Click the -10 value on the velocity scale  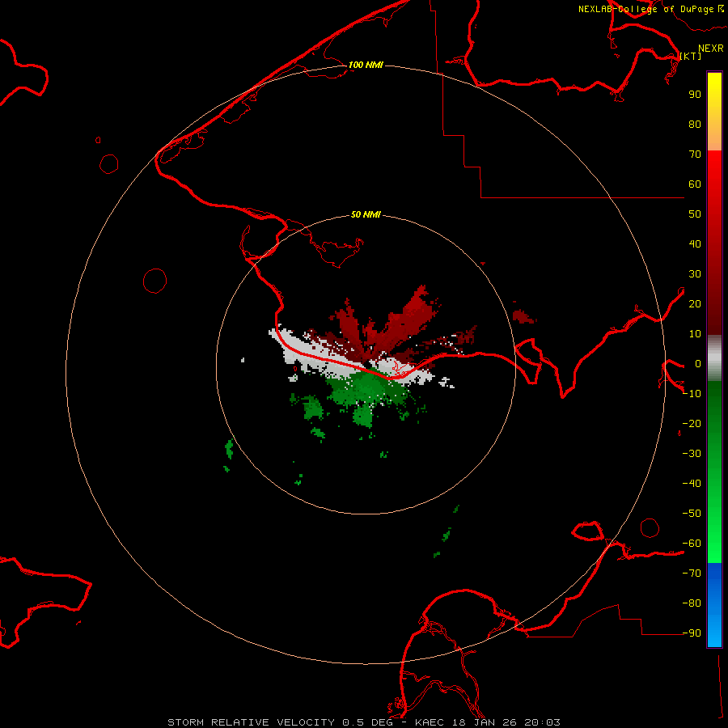click(x=692, y=394)
